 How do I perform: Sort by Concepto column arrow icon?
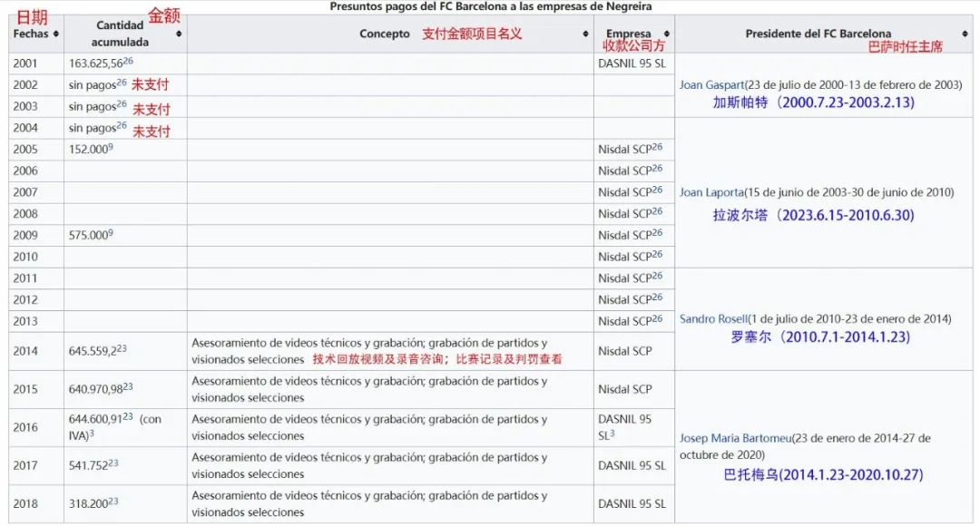[x=585, y=34]
